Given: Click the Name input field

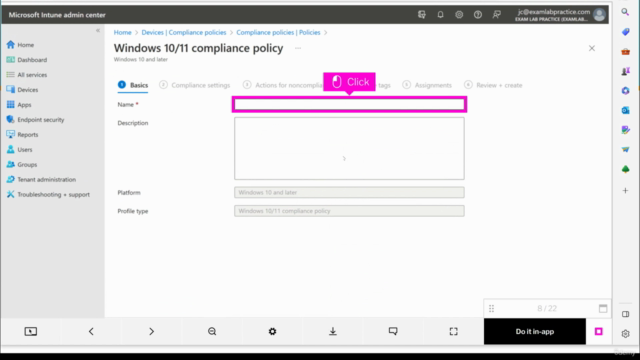Looking at the screenshot, I should [349, 104].
